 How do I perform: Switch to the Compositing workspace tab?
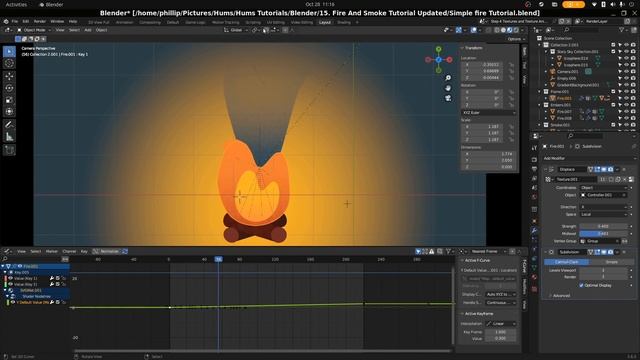pos(150,22)
